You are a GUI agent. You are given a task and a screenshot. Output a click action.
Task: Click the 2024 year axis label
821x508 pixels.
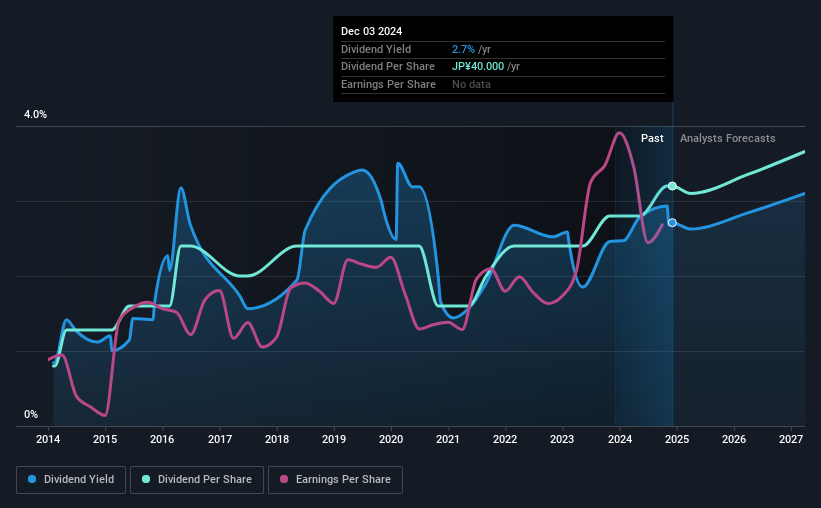(619, 439)
